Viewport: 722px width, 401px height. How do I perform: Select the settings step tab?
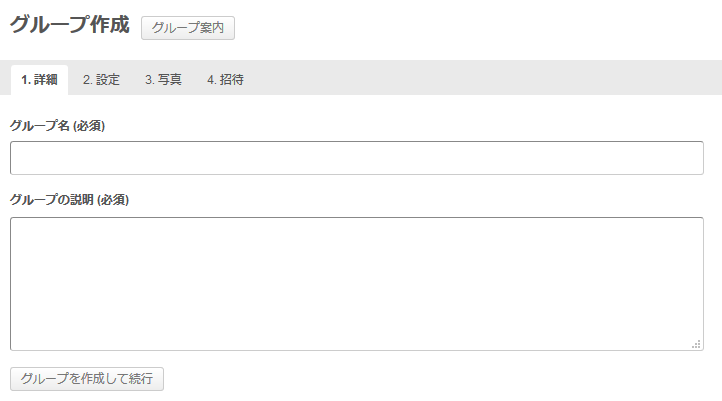(x=101, y=80)
